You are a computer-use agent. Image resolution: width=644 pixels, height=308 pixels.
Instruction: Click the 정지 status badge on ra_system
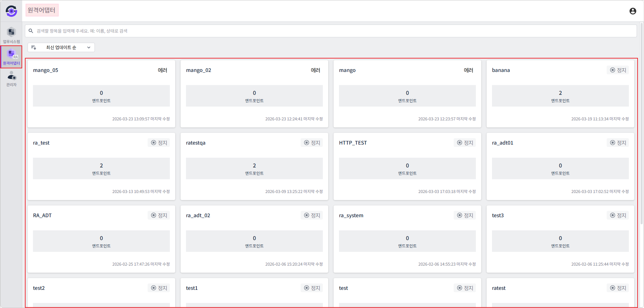pos(465,216)
